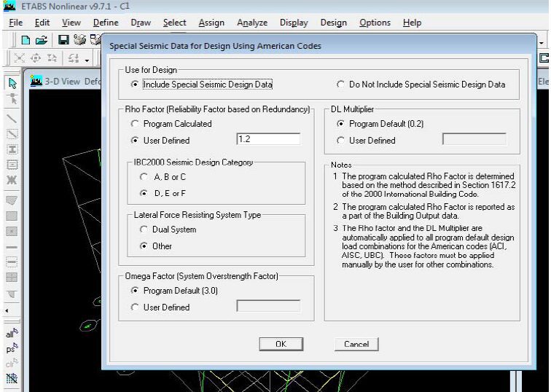Click the dialog title 'Special Seismic Data for Design'

pyautogui.click(x=215, y=46)
